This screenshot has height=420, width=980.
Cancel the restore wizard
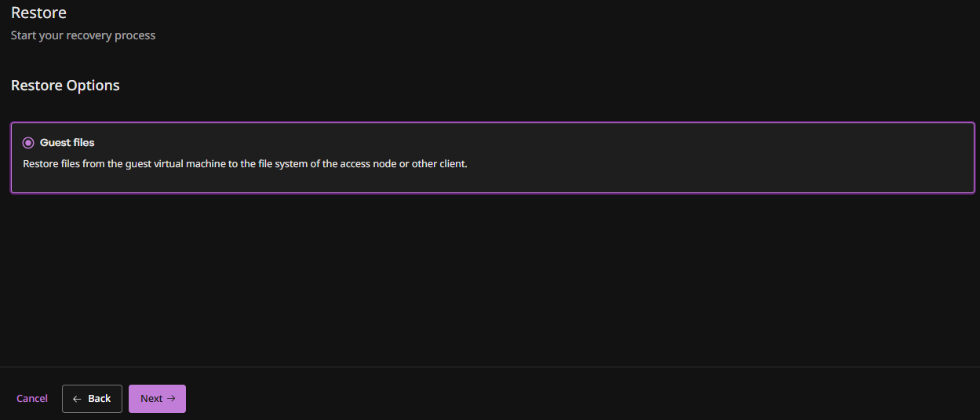(32, 399)
